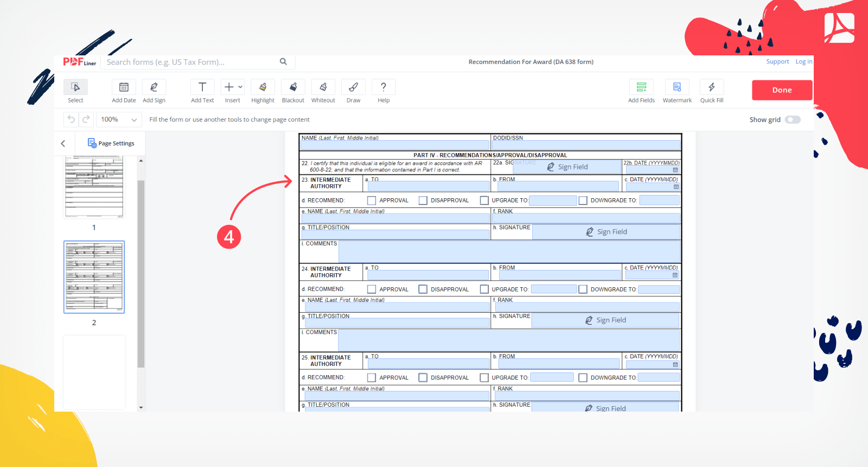Add a Watermark
This screenshot has height=467, width=868.
click(677, 91)
